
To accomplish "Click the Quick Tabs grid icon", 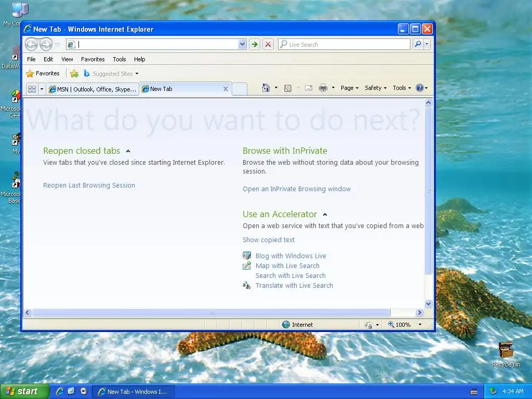I will point(32,89).
